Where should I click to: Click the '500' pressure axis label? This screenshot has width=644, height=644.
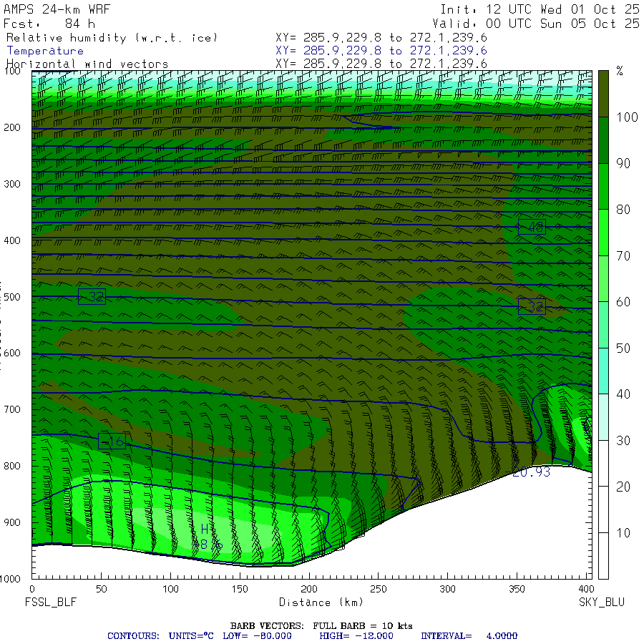[12, 296]
